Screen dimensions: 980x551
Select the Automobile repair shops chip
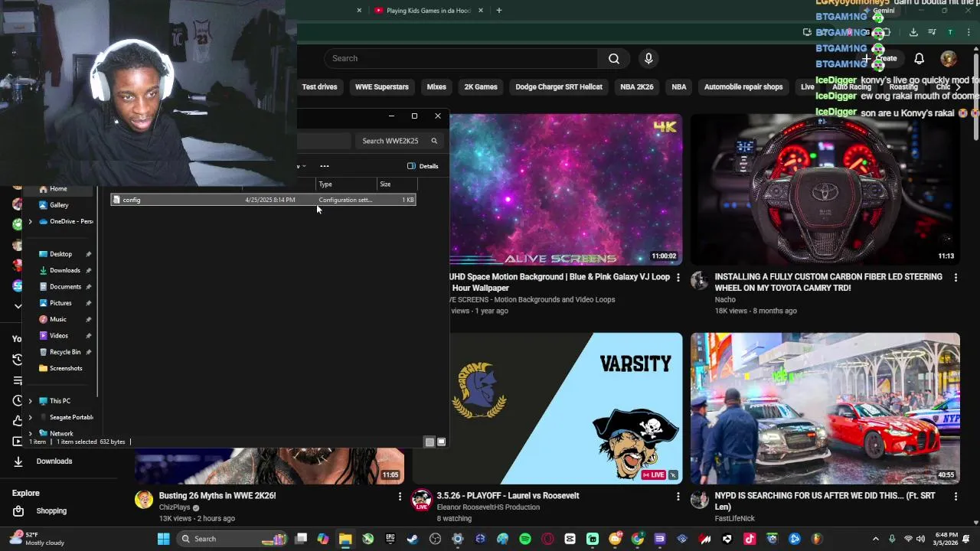(743, 86)
